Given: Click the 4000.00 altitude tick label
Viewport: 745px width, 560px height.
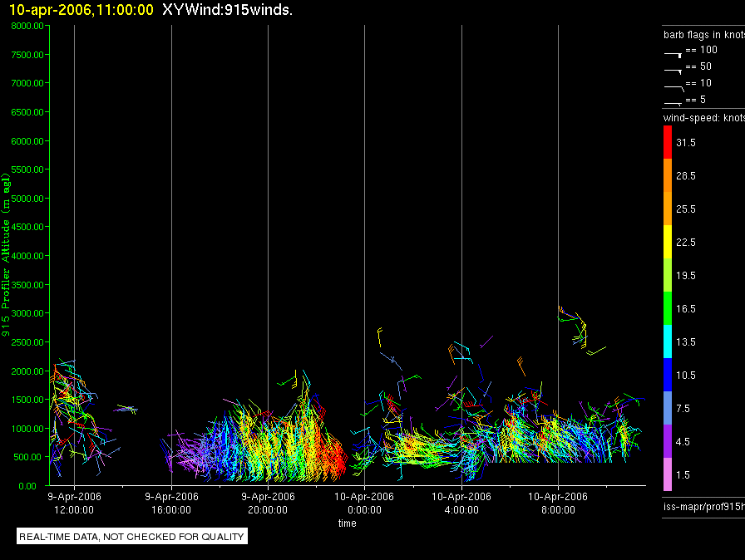Looking at the screenshot, I should (27, 256).
